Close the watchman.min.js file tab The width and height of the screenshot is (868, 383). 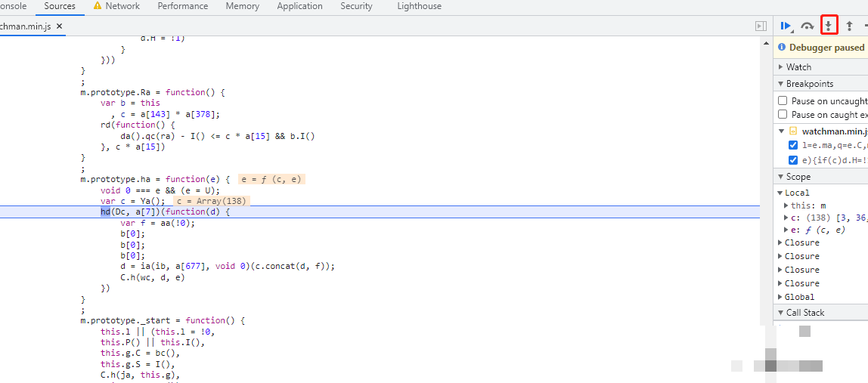(x=60, y=26)
